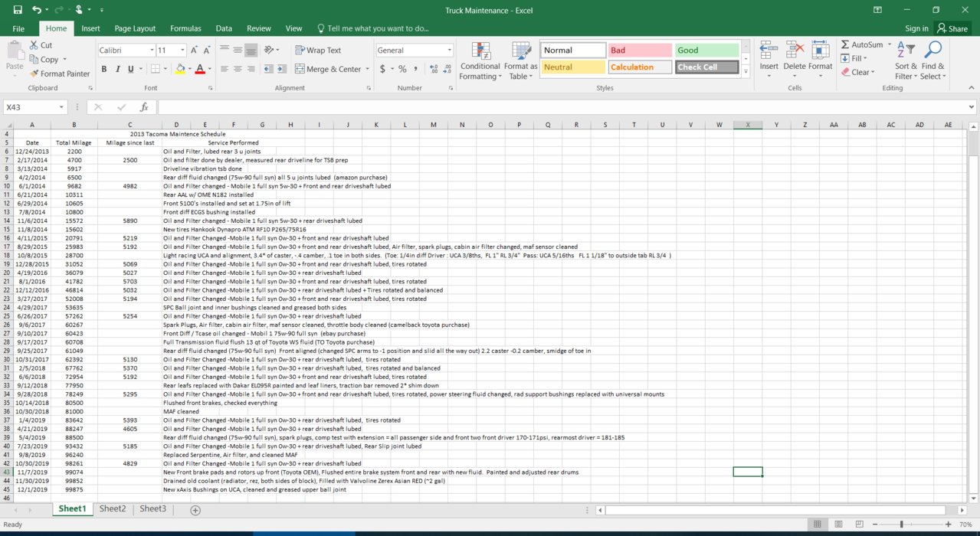The width and height of the screenshot is (980, 536).
Task: Switch to the Formulas tab
Action: (185, 28)
